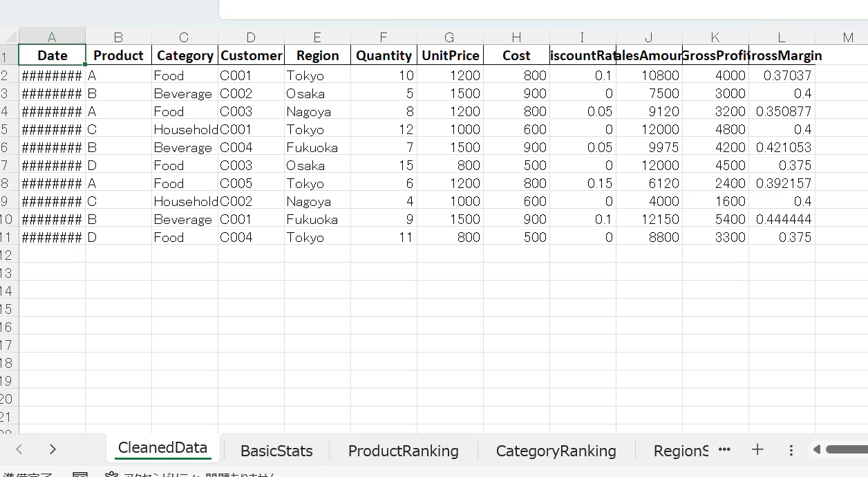Select column K header
868x477 pixels.
715,37
